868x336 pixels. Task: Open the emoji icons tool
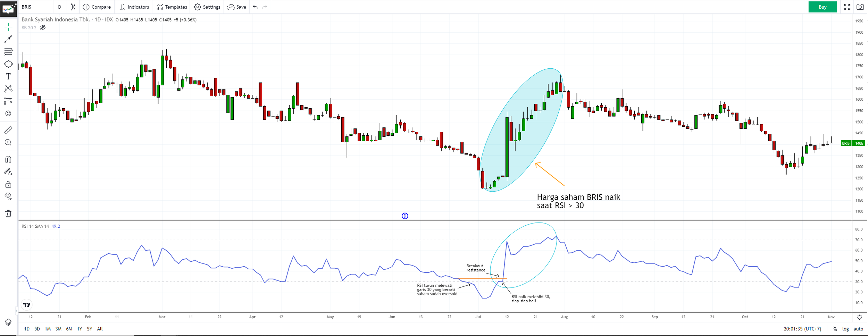pyautogui.click(x=8, y=114)
